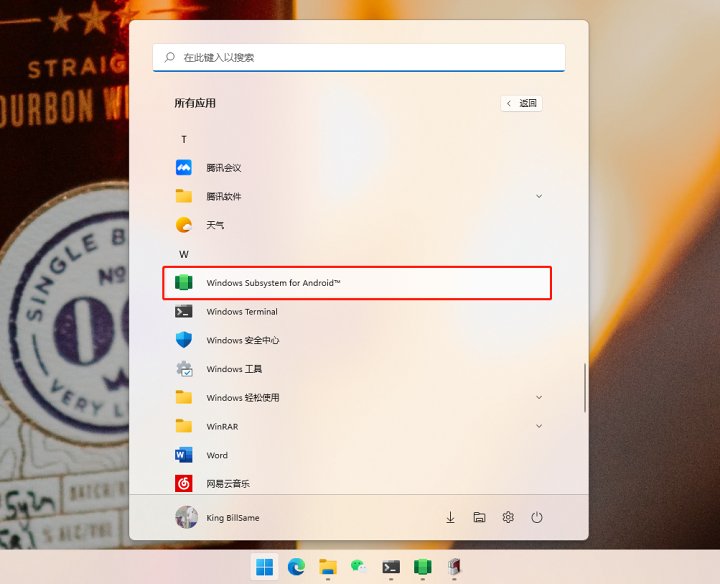Open Settings gear in Start footer
This screenshot has width=720, height=584.
point(508,517)
